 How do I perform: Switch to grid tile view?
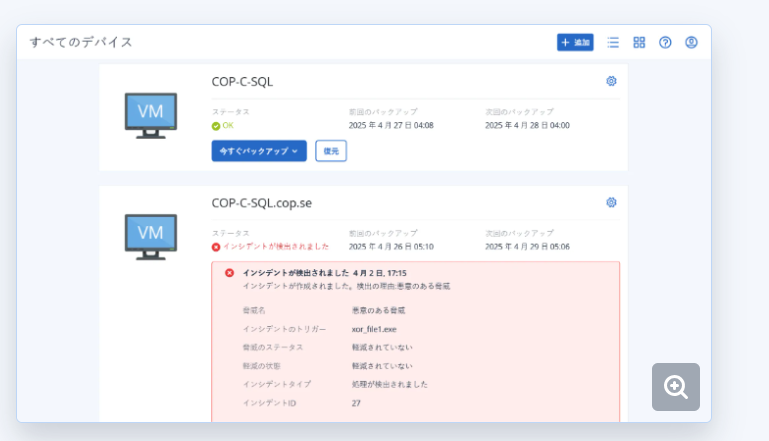(x=639, y=42)
